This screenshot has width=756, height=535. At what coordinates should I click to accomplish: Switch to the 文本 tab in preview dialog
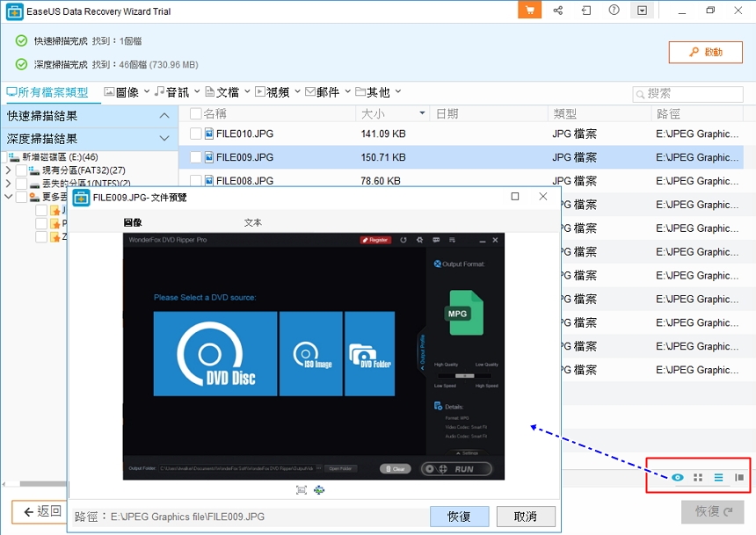tap(252, 222)
